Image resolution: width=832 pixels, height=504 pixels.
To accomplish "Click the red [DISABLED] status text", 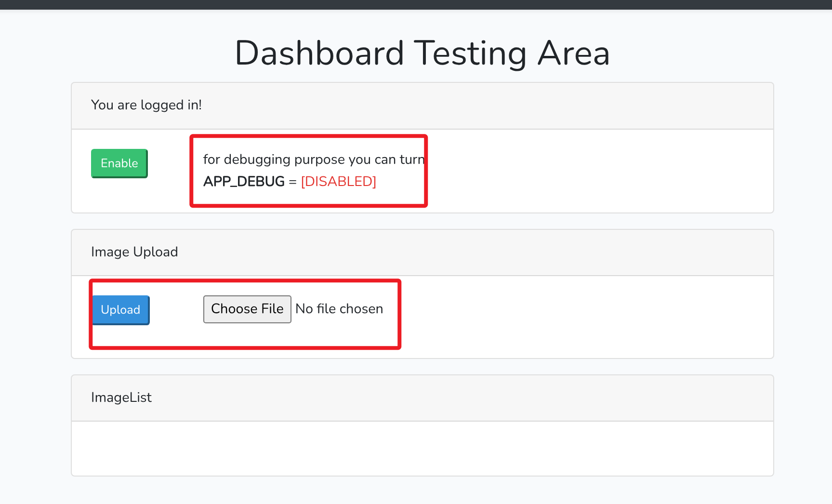I will pos(338,181).
